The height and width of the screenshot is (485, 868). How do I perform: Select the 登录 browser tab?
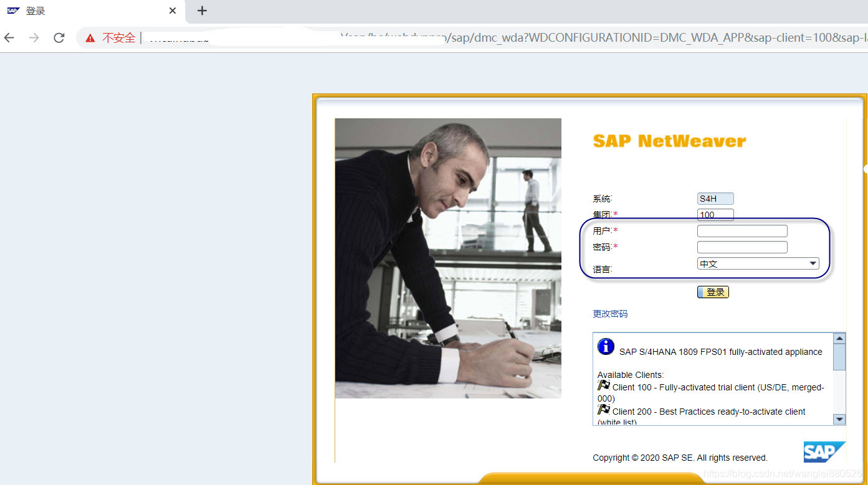click(x=92, y=11)
